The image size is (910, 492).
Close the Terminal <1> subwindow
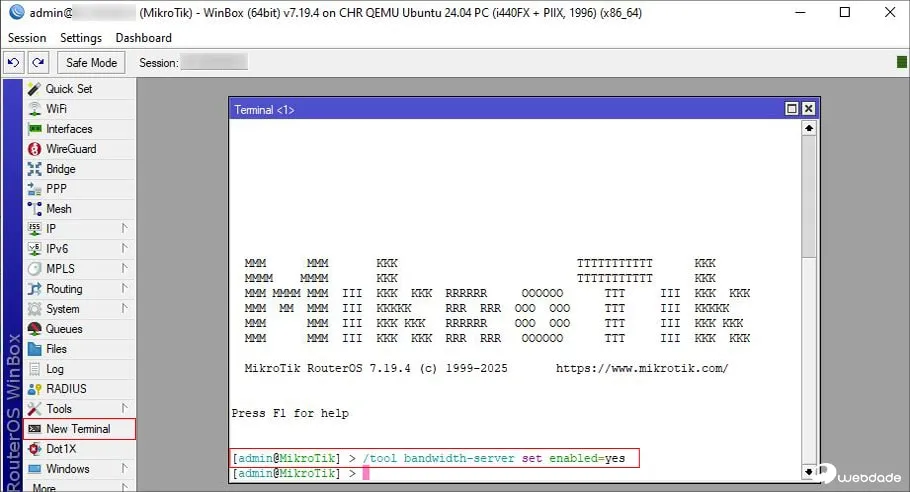(x=808, y=109)
